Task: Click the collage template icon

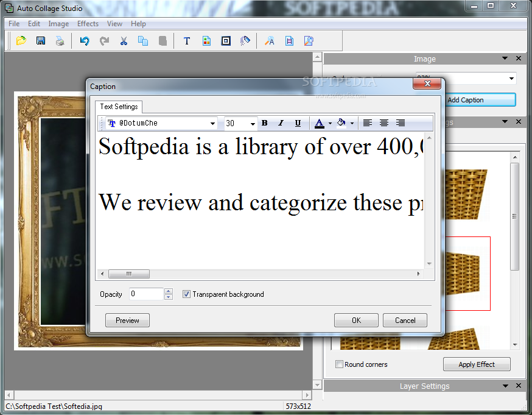Action: [206, 41]
